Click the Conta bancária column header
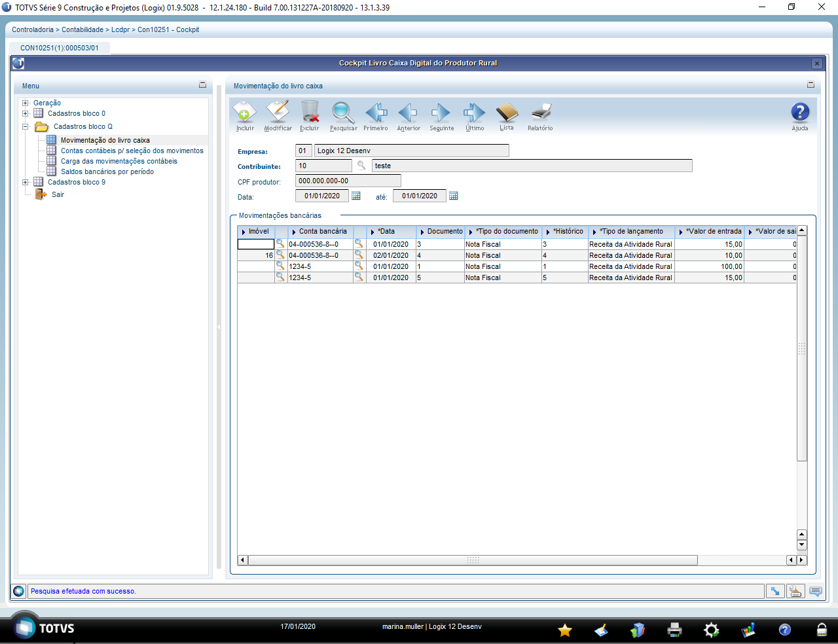 pyautogui.click(x=321, y=232)
